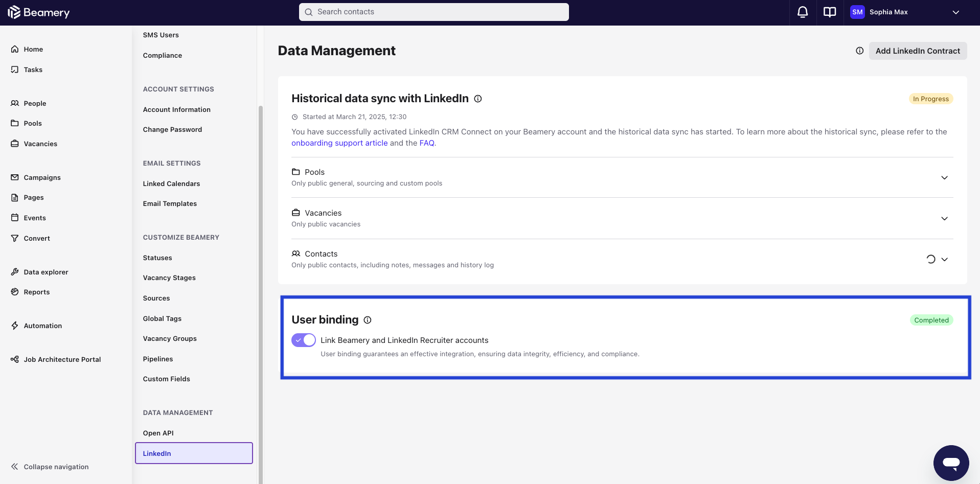Open Custom Fields settings

[166, 379]
